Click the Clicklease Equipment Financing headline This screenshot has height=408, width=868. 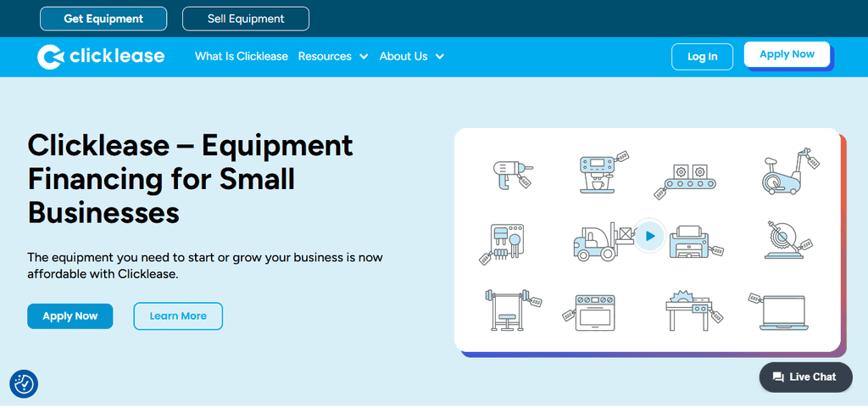[190, 179]
